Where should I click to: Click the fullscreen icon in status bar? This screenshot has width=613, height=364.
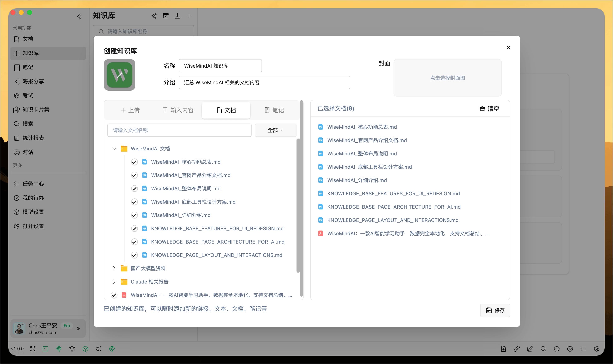click(x=33, y=349)
